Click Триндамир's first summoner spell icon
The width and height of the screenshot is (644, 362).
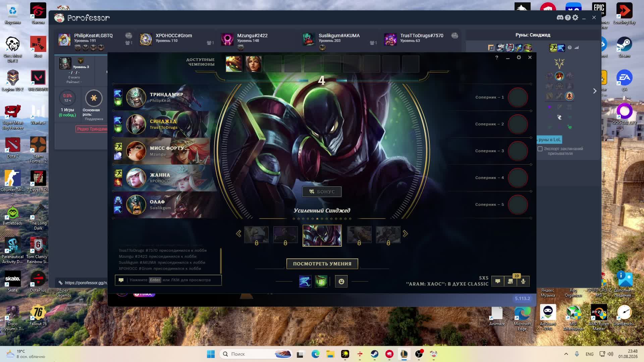(x=118, y=93)
